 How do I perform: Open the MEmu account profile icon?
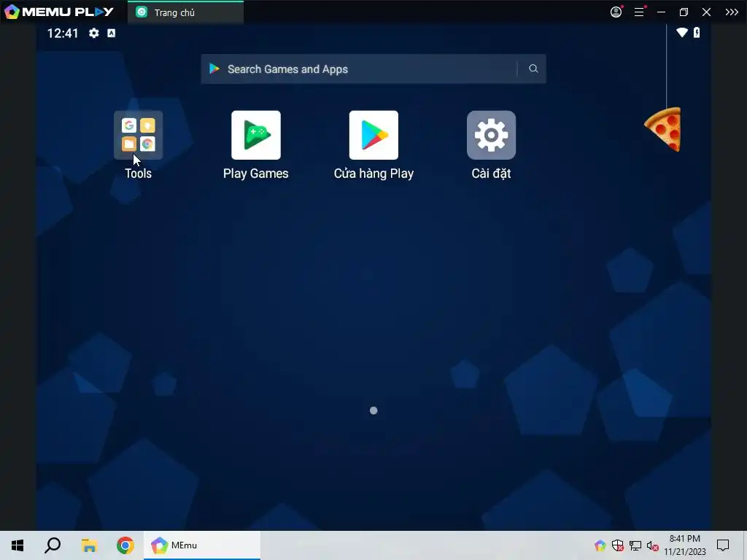(x=616, y=12)
